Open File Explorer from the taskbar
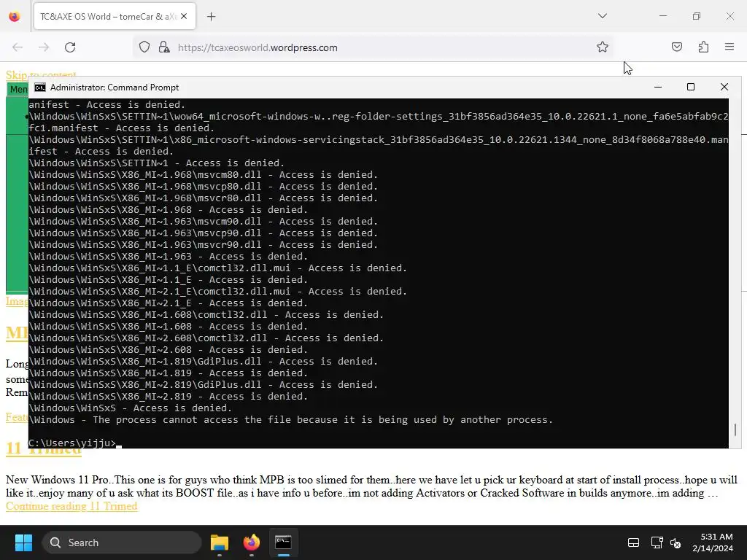This screenshot has width=747, height=560. [x=220, y=542]
